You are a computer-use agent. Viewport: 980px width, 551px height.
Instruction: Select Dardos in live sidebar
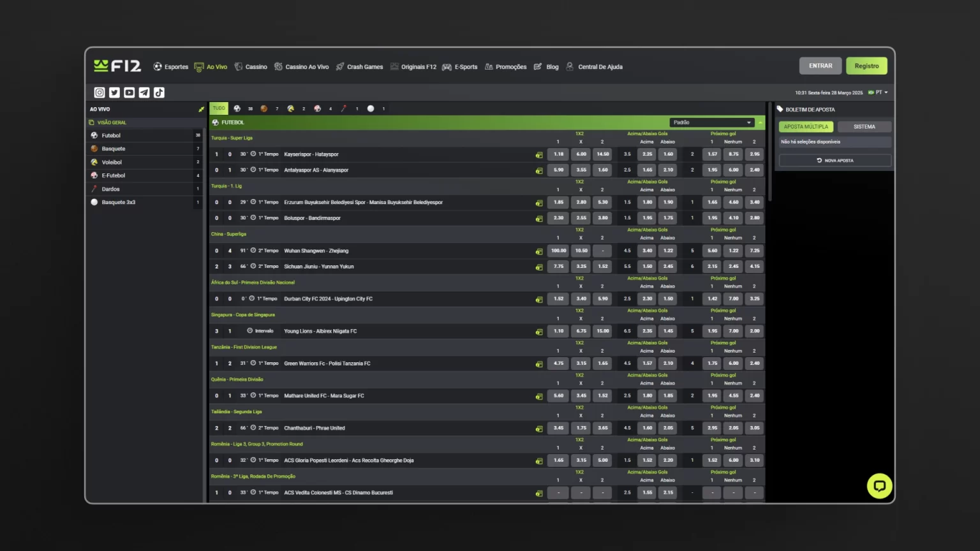coord(145,189)
